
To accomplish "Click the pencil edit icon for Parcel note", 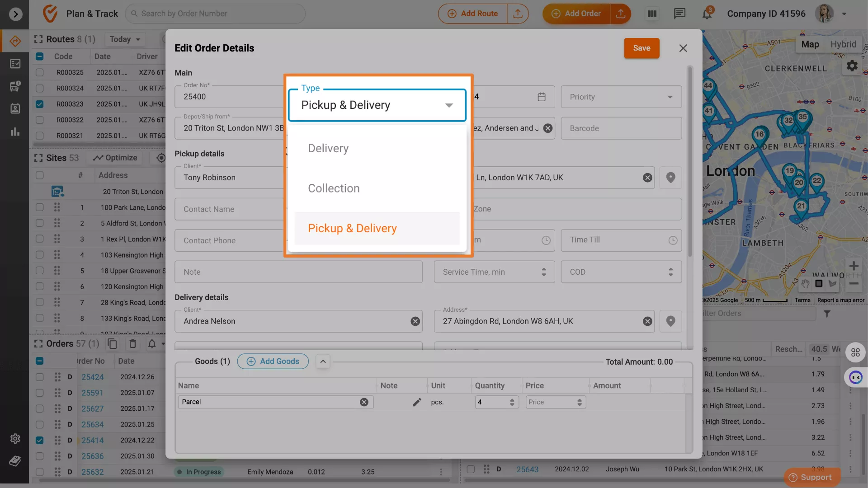I will pyautogui.click(x=416, y=402).
